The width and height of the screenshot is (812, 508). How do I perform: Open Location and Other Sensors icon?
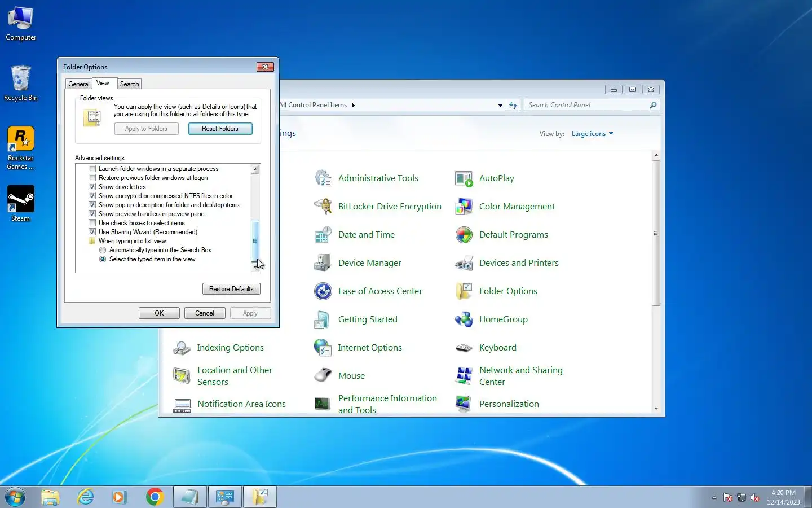pos(182,376)
